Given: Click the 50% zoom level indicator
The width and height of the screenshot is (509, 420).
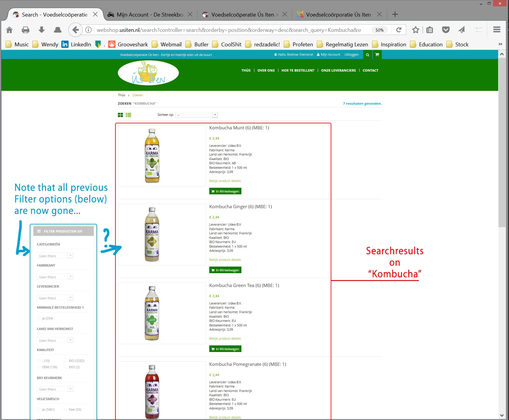Looking at the screenshot, I should point(379,30).
